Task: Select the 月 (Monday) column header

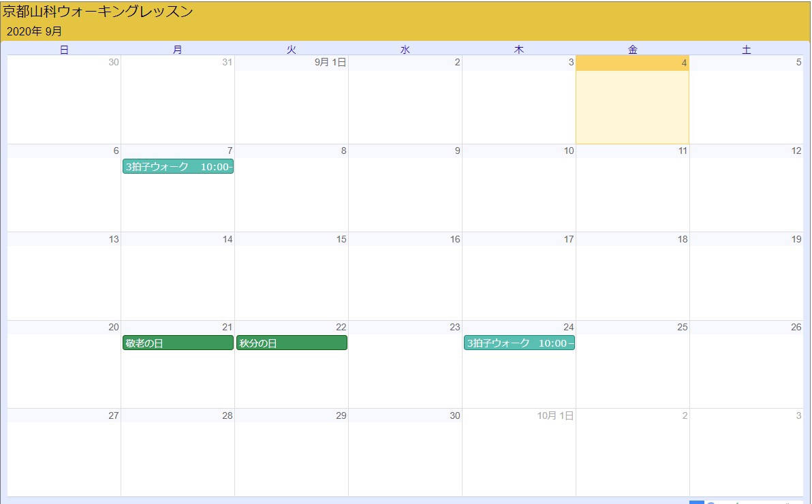Action: point(178,49)
